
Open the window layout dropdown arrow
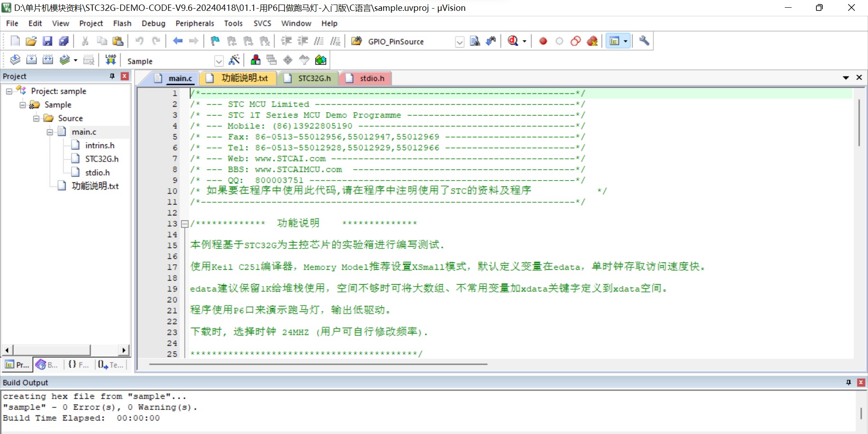coord(626,41)
